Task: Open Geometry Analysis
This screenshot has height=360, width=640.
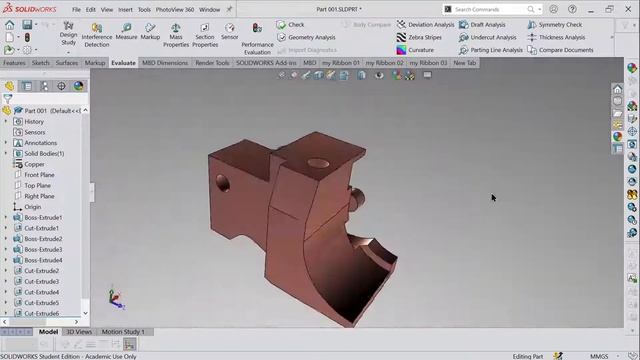Action: click(x=306, y=37)
